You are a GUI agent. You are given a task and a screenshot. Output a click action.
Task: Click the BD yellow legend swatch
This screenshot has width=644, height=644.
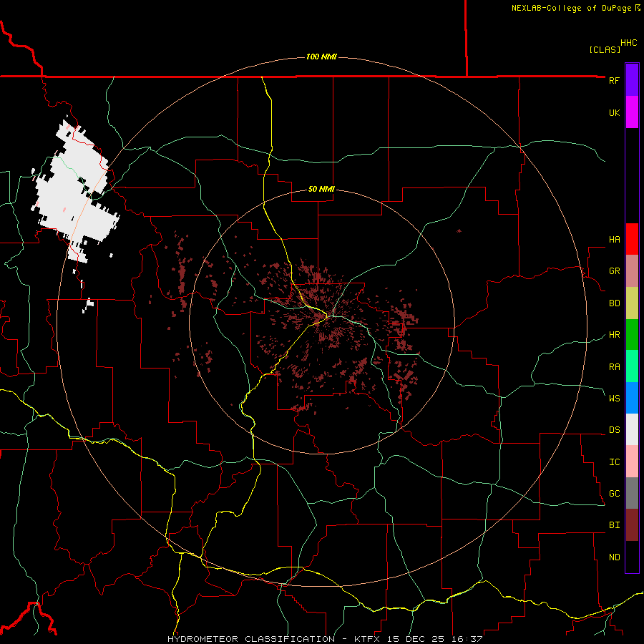(632, 303)
